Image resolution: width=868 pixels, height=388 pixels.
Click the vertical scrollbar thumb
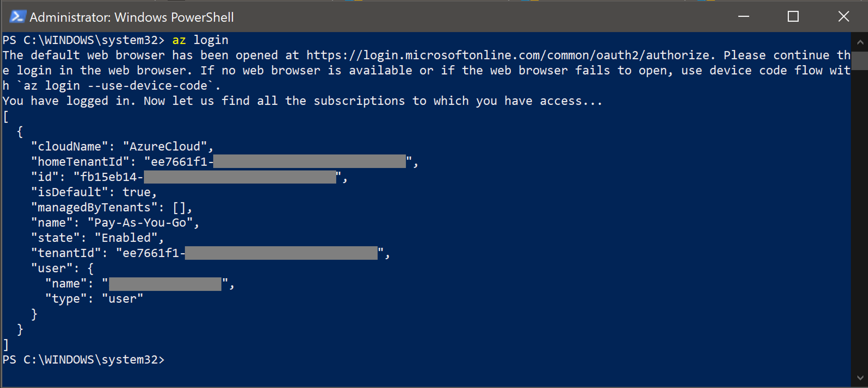[860, 61]
